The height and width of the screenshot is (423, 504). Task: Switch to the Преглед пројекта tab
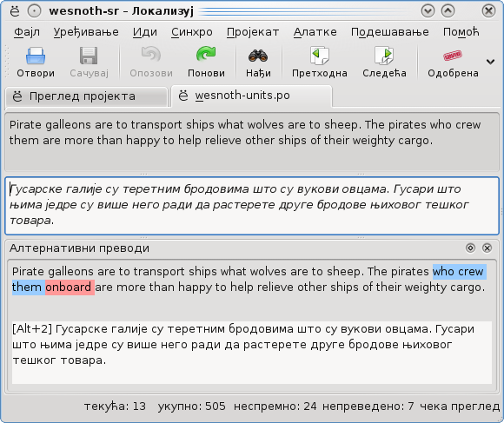87,96
